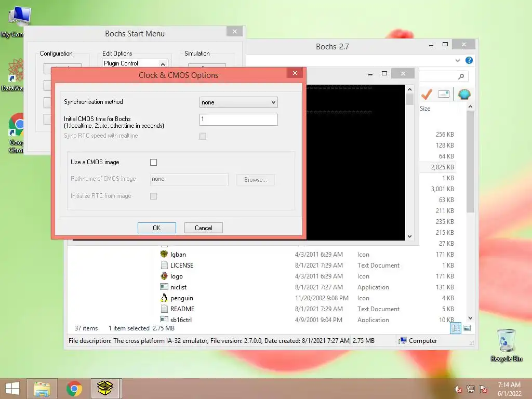Click the 2,825 KB size cell

pos(442,167)
